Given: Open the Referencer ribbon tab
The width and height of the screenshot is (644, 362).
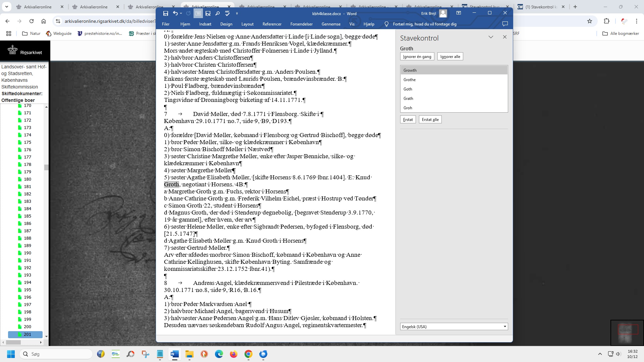Looking at the screenshot, I should pos(272,24).
